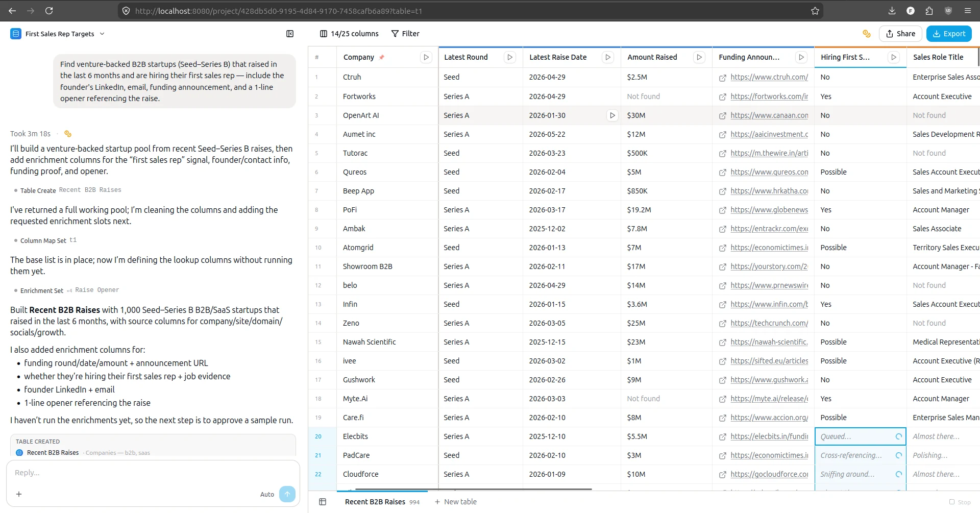Click the Cross-referencing cell for PadCare
Image resolution: width=980 pixels, height=513 pixels.
pyautogui.click(x=860, y=455)
